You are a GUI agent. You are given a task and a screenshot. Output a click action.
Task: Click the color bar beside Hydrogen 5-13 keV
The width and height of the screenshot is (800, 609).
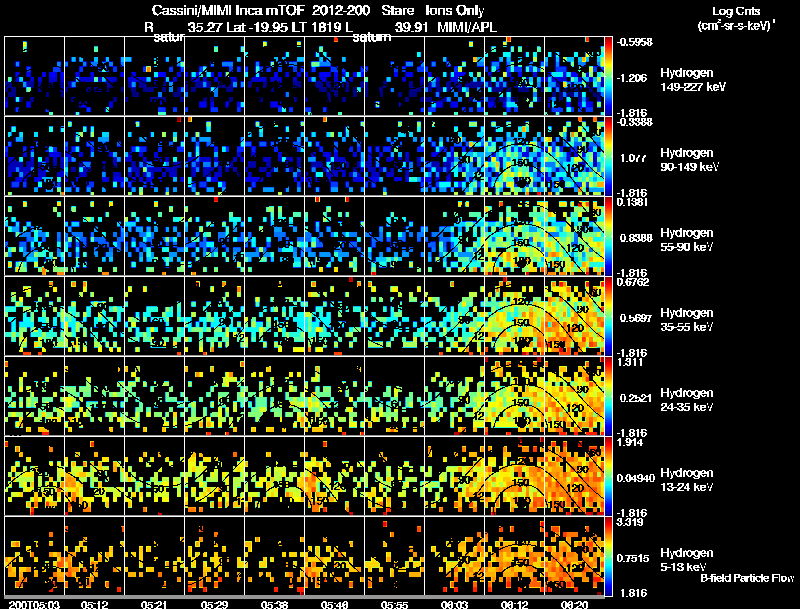[x=608, y=556]
